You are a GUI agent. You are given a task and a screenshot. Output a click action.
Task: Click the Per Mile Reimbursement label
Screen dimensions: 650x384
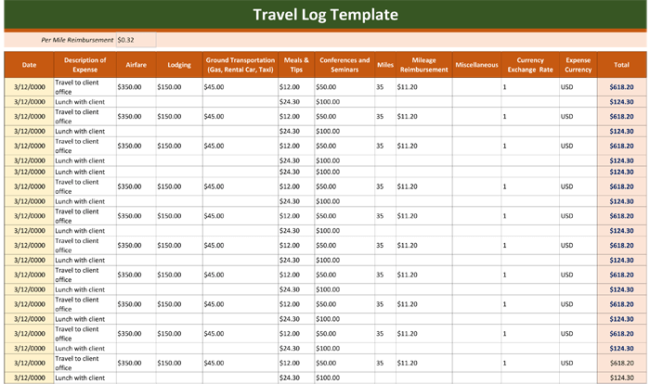coord(77,40)
